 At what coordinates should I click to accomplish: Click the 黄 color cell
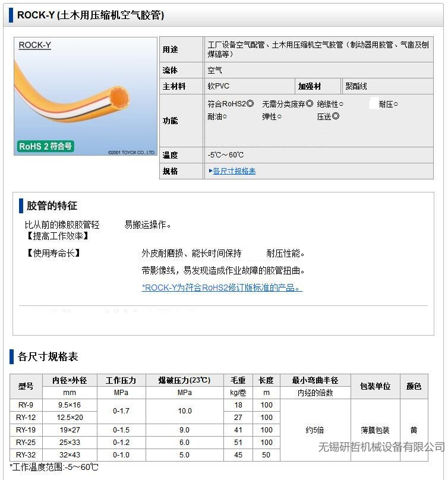(414, 430)
